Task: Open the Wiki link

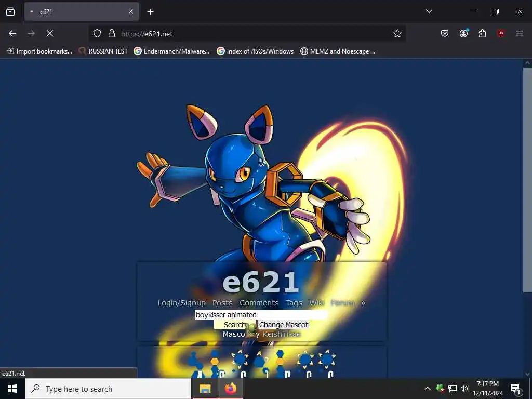Action: (x=316, y=303)
